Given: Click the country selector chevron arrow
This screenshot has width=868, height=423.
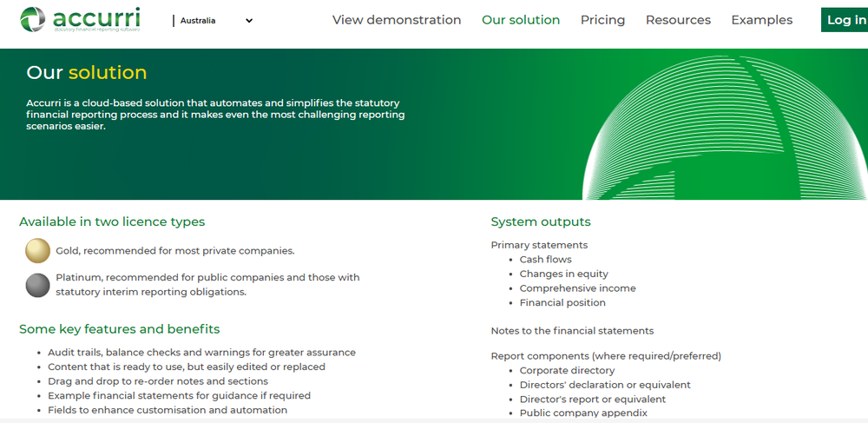Looking at the screenshot, I should [249, 21].
